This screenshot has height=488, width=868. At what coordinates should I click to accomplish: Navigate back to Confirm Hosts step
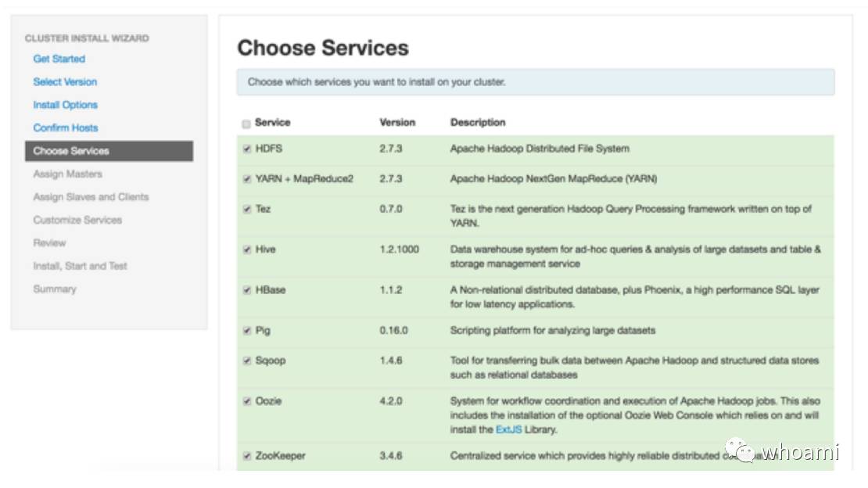66,127
